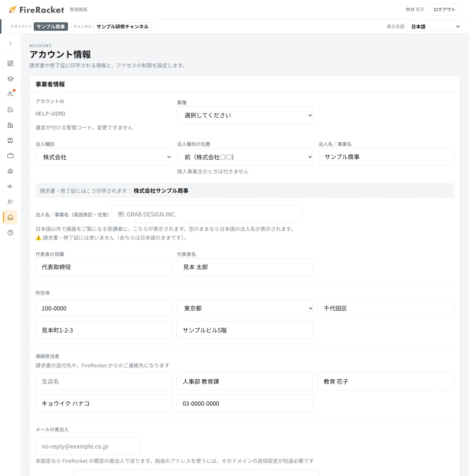Open the dashboard grid icon in sidebar
This screenshot has width=469, height=476.
pos(10,63)
